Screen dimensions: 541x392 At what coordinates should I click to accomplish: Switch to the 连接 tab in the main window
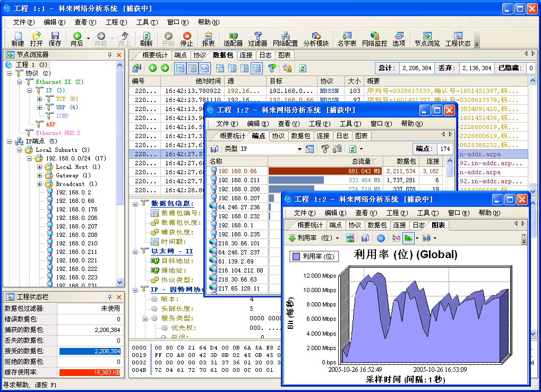click(246, 55)
